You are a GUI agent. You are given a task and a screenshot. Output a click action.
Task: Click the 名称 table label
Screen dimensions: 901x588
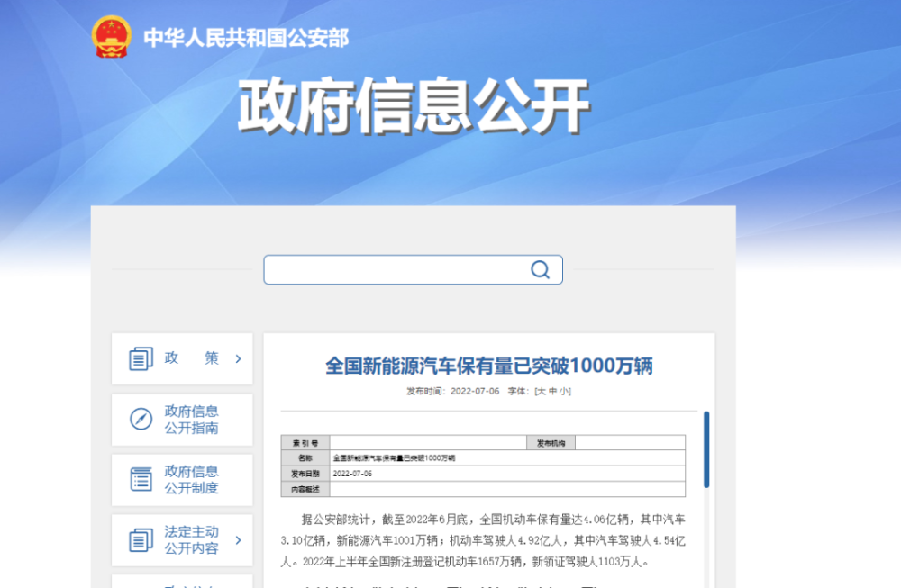[x=305, y=458]
